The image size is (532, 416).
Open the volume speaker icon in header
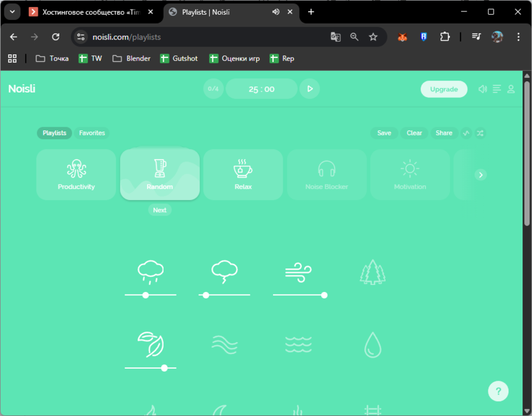pyautogui.click(x=482, y=89)
